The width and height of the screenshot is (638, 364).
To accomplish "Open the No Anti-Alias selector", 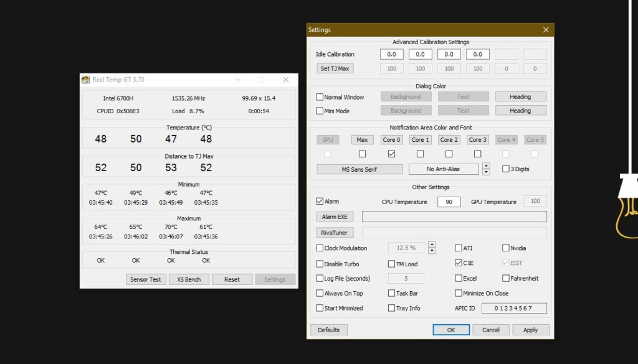I will (x=443, y=169).
